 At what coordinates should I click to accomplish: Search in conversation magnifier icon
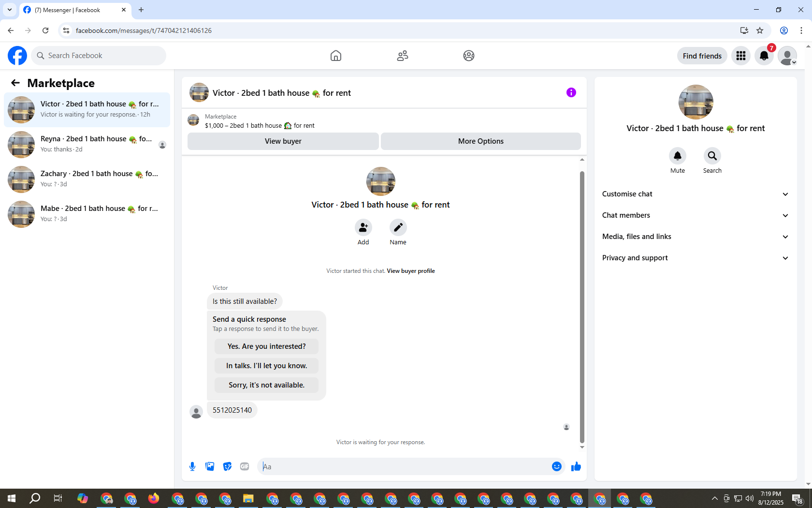point(712,156)
